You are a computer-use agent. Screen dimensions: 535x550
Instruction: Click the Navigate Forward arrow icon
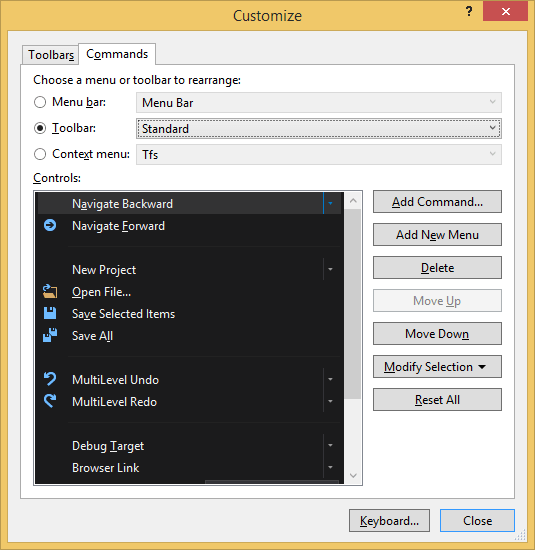(50, 226)
